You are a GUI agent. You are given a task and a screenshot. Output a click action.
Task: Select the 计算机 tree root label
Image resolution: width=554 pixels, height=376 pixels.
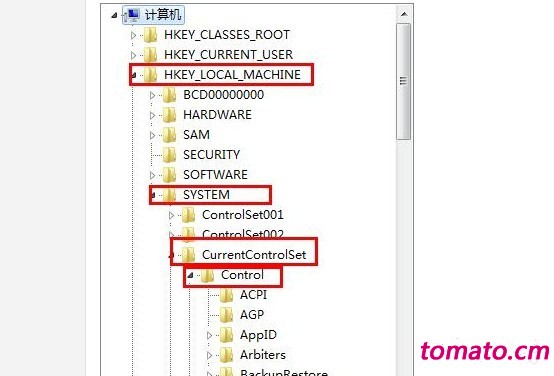pos(163,15)
